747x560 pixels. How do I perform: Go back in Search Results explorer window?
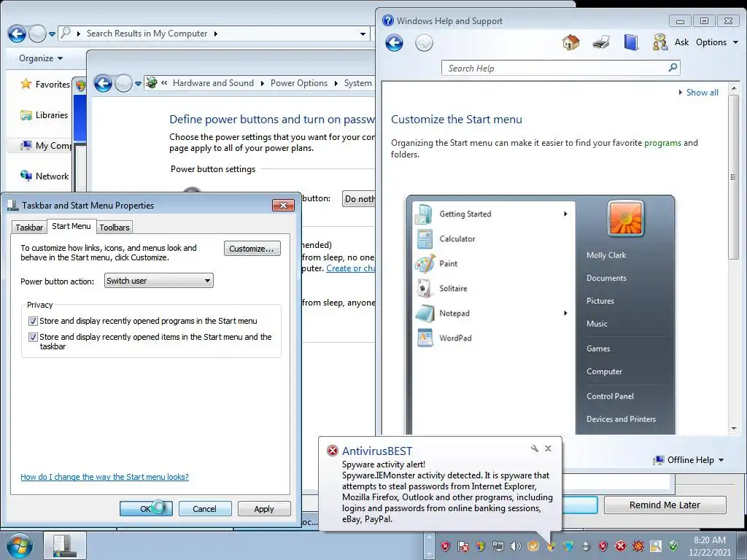tap(18, 34)
